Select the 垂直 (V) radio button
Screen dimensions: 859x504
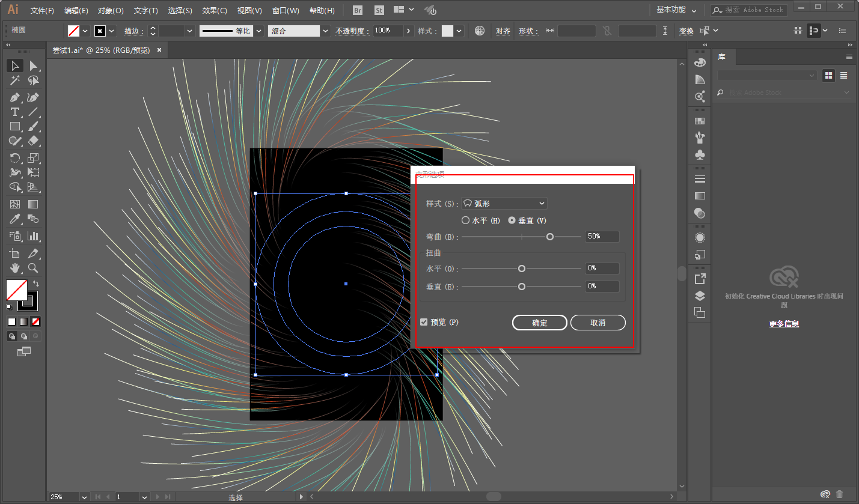tap(512, 220)
